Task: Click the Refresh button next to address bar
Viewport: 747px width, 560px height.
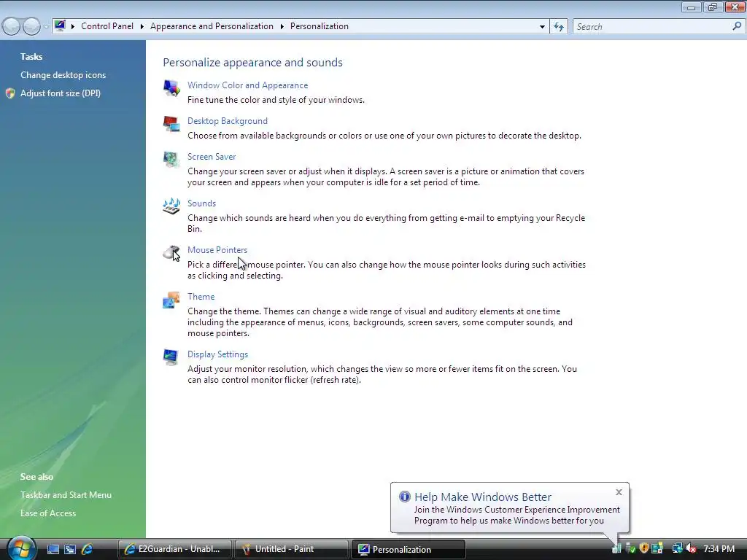Action: 559,27
